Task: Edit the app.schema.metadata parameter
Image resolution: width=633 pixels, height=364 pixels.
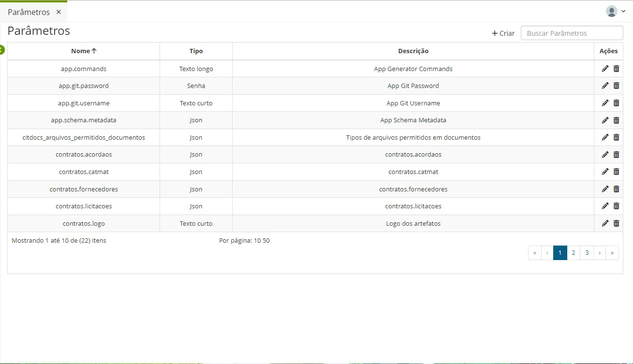Action: [605, 120]
